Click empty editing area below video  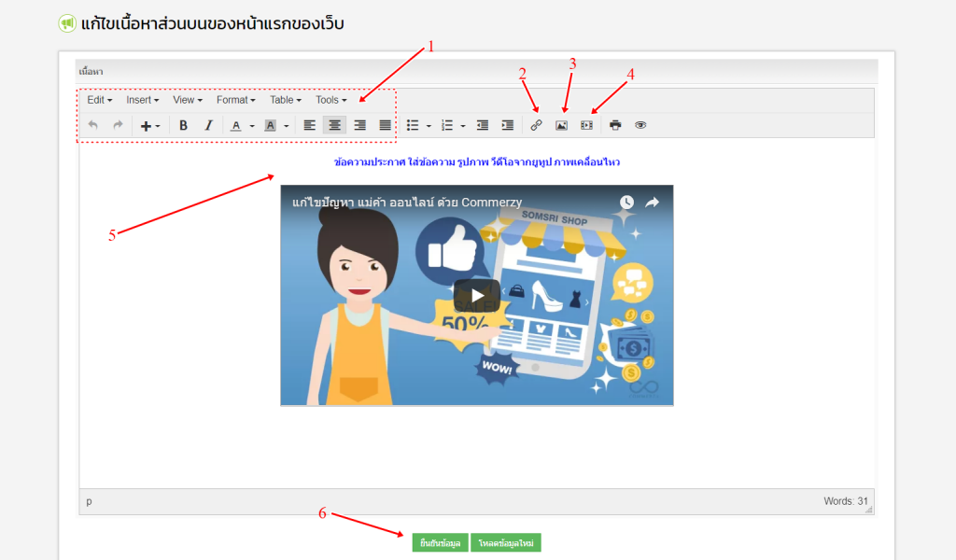click(477, 448)
